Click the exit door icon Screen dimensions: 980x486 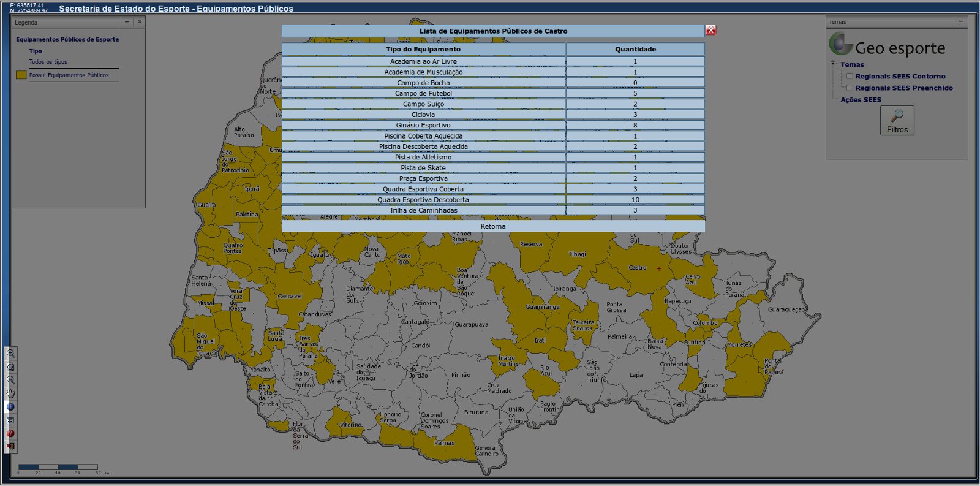click(10, 447)
